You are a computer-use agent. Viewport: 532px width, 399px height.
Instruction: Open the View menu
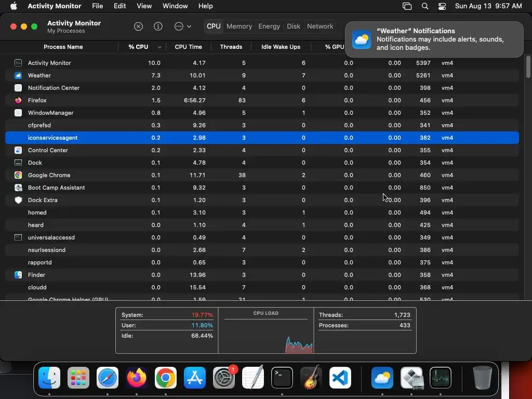tap(144, 6)
